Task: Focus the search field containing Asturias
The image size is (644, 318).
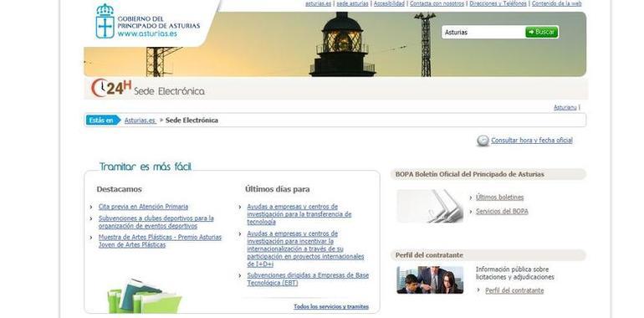Action: [483, 32]
